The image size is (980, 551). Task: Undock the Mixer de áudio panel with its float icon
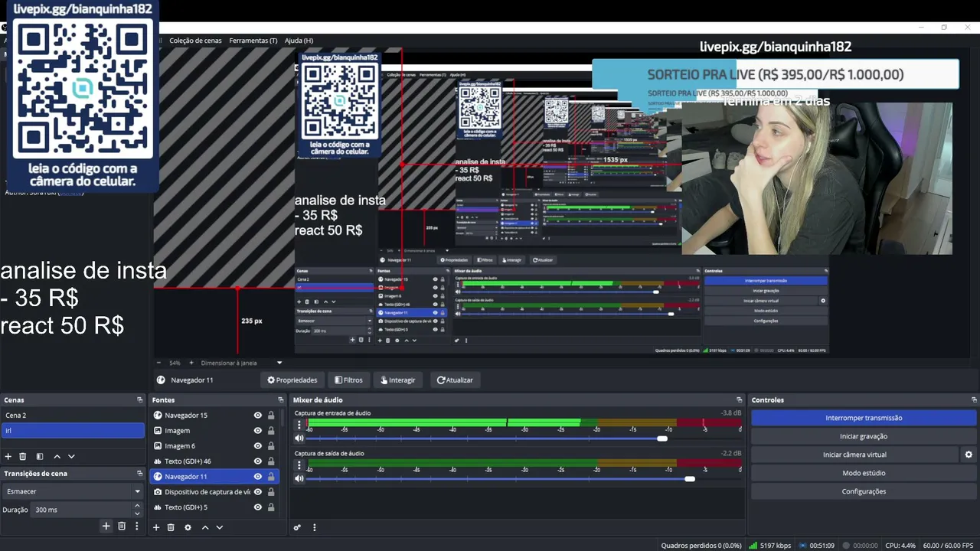point(740,399)
